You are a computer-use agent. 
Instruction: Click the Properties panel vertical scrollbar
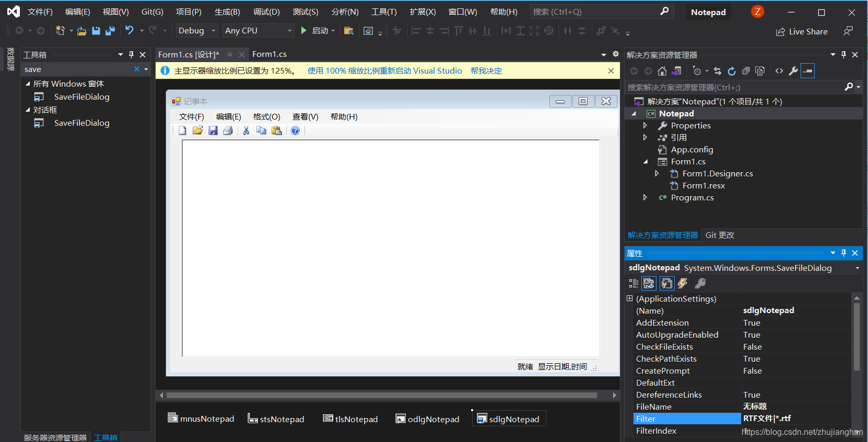(x=857, y=337)
